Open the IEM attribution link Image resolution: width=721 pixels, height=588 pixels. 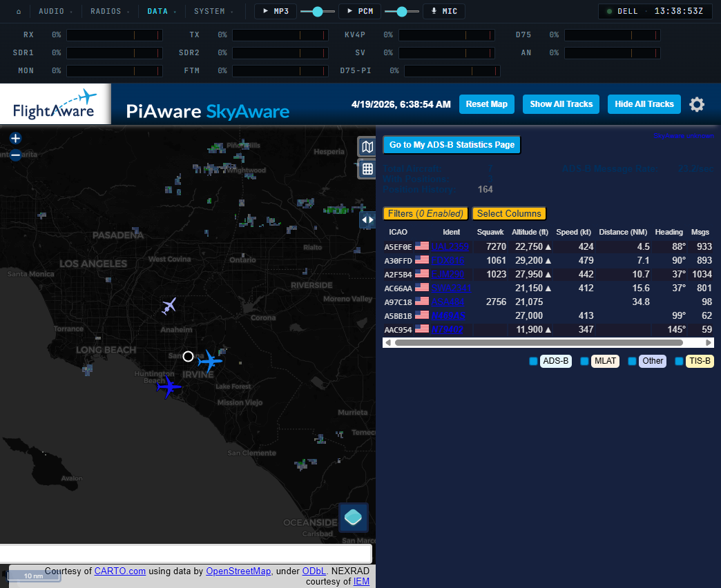pos(361,582)
